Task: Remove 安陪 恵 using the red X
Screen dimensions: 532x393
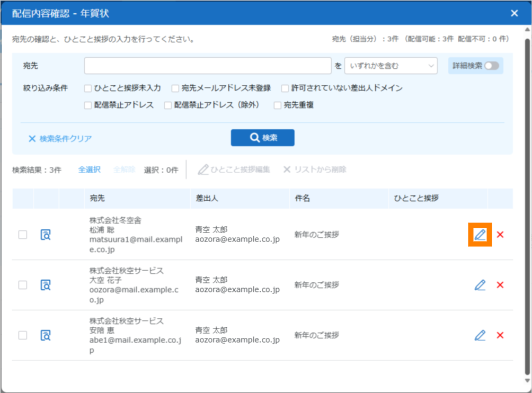Action: coord(500,335)
